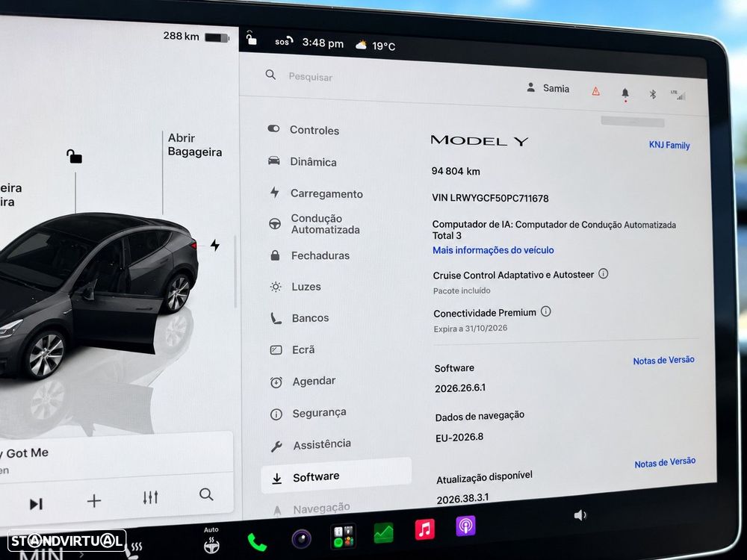Tap the plus icon in media player
Viewport: 747px width, 560px height.
pyautogui.click(x=94, y=500)
